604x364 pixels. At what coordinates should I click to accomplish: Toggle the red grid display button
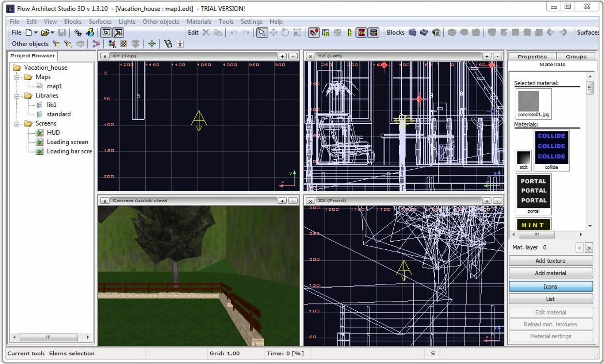point(362,32)
